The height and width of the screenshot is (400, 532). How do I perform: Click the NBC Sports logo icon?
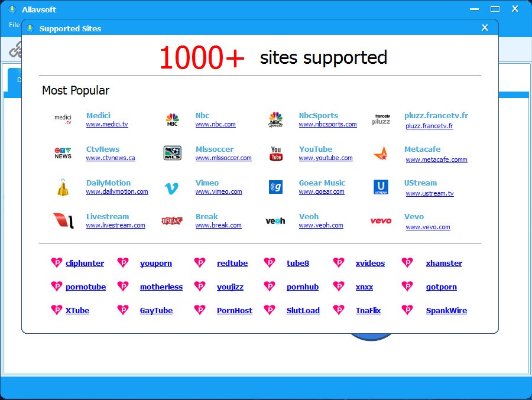pyautogui.click(x=275, y=119)
